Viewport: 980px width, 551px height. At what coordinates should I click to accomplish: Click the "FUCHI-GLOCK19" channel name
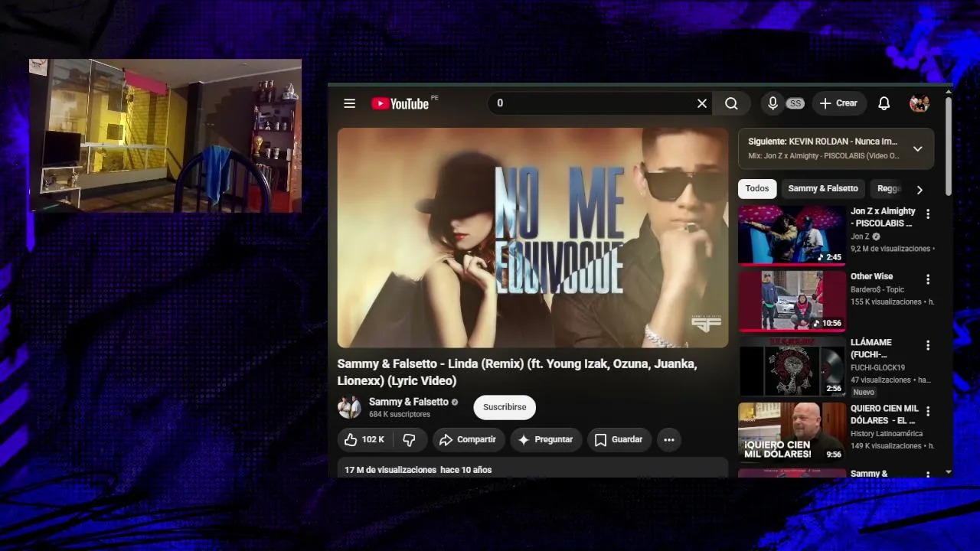click(x=877, y=368)
